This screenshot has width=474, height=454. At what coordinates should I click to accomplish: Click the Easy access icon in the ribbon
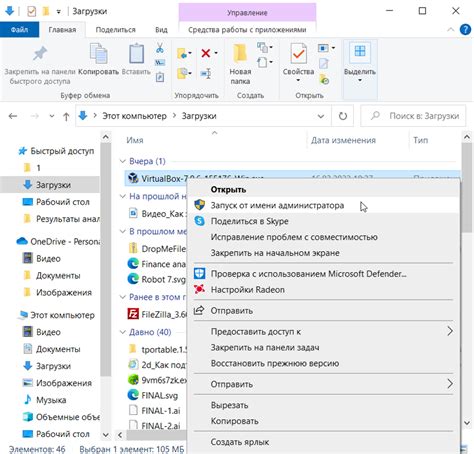coord(263,62)
